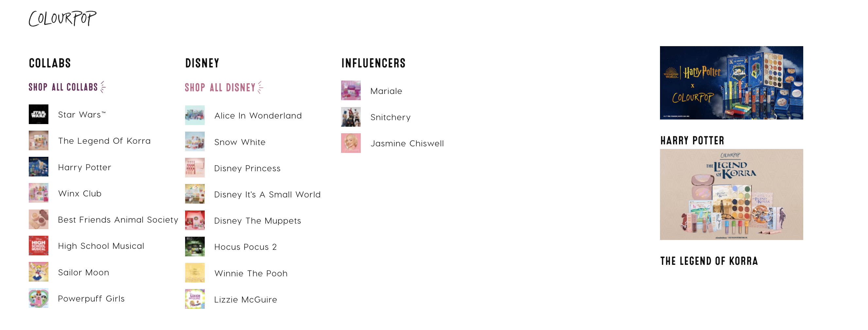The width and height of the screenshot is (868, 330).
Task: Select Best Friends Animal Society collab
Action: click(x=118, y=220)
